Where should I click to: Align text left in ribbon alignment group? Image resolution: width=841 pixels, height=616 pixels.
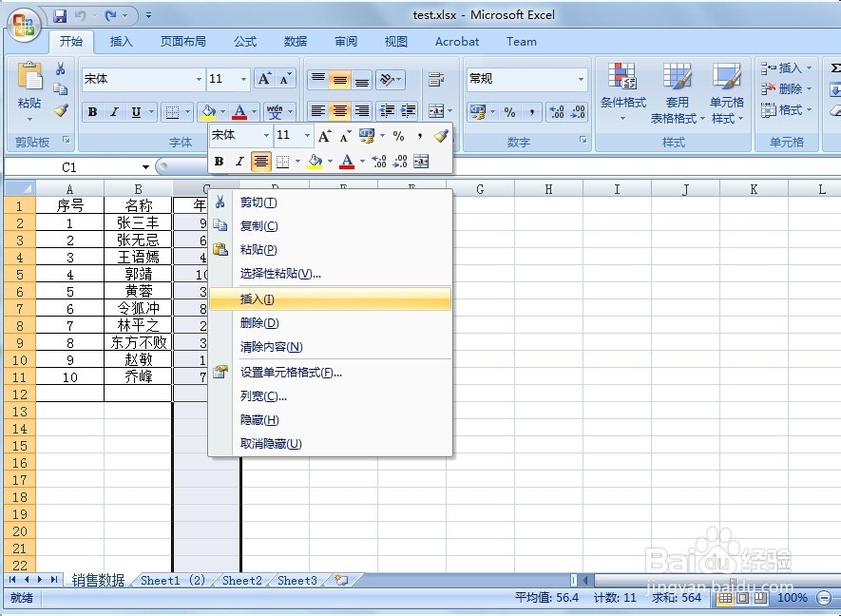(318, 111)
